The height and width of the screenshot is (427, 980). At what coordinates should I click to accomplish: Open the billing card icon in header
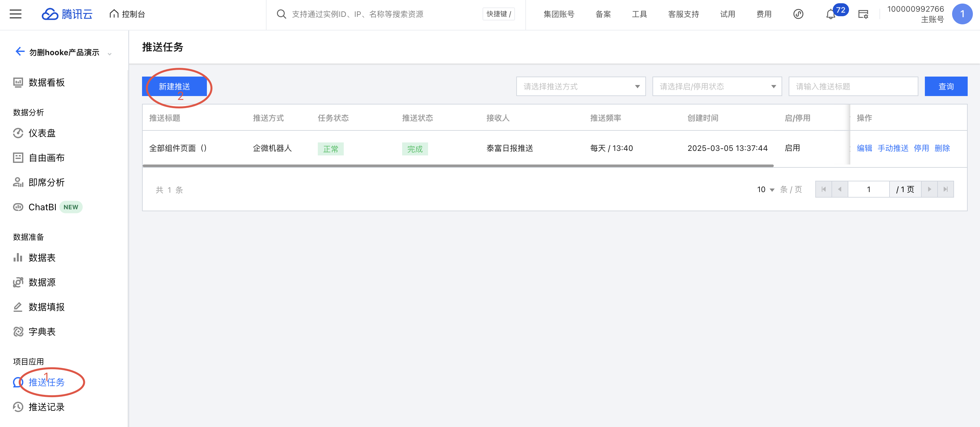pyautogui.click(x=863, y=15)
